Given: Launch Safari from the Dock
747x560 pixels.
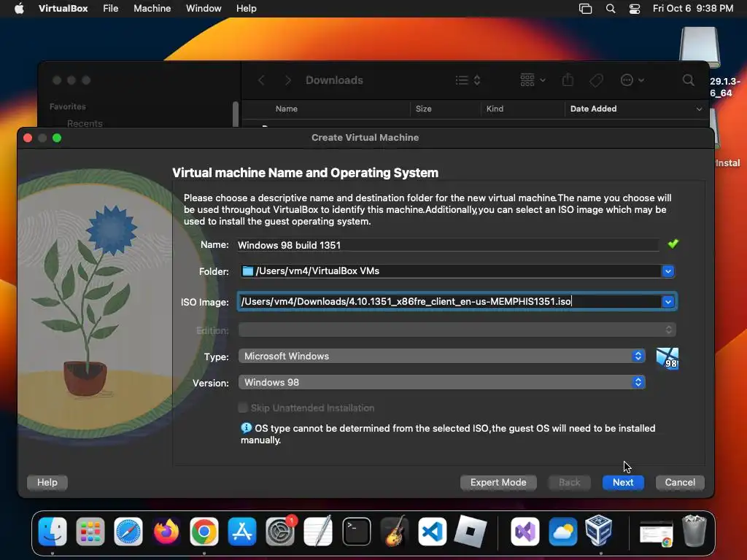Looking at the screenshot, I should tap(128, 532).
